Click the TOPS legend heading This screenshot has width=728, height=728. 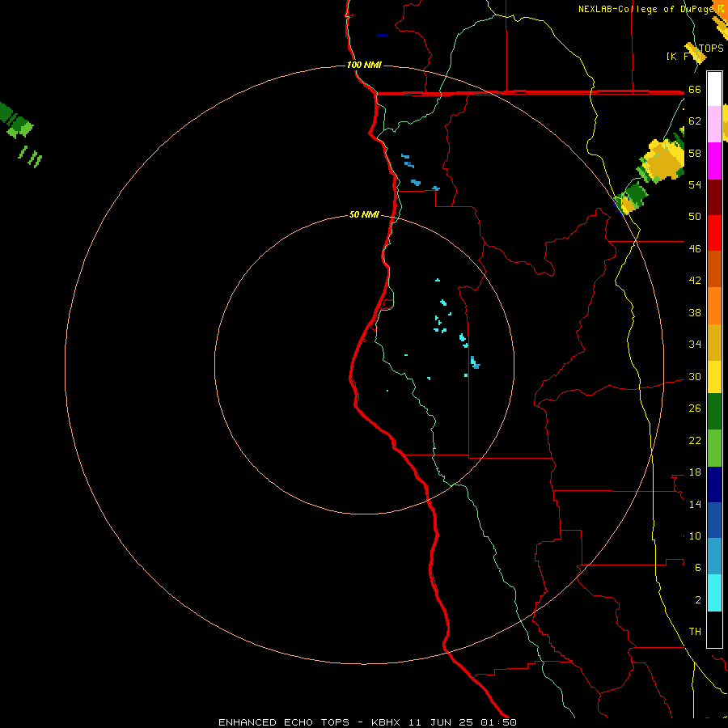(x=711, y=49)
